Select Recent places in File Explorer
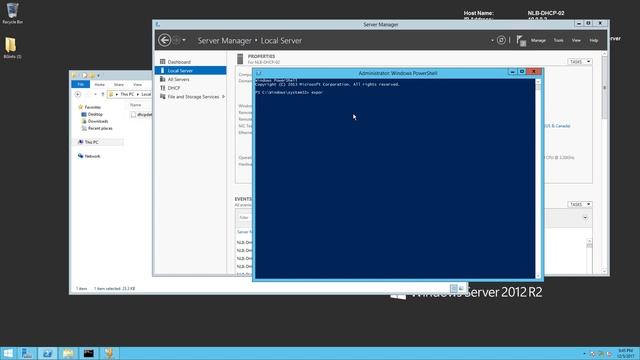This screenshot has width=640, height=360. click(100, 128)
